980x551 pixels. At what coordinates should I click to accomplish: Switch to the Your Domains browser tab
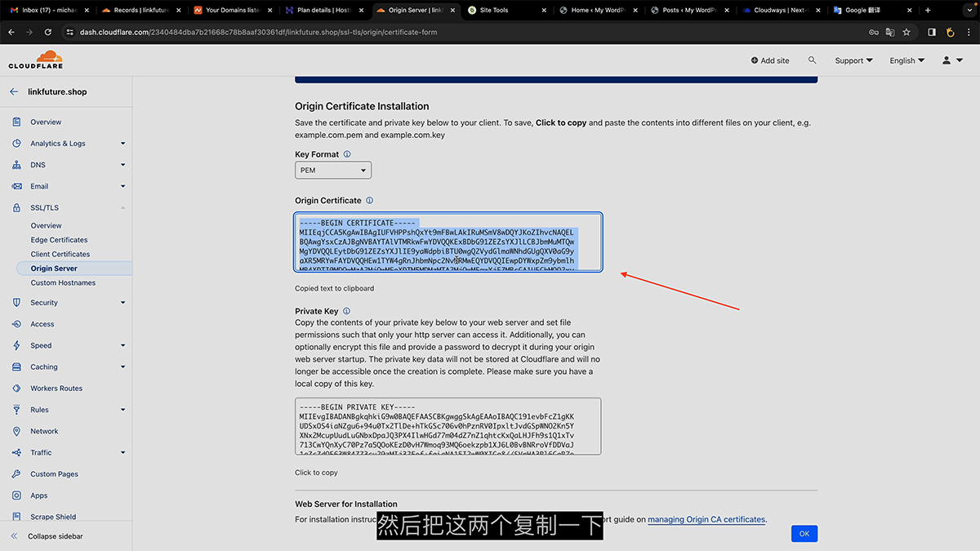point(231,11)
